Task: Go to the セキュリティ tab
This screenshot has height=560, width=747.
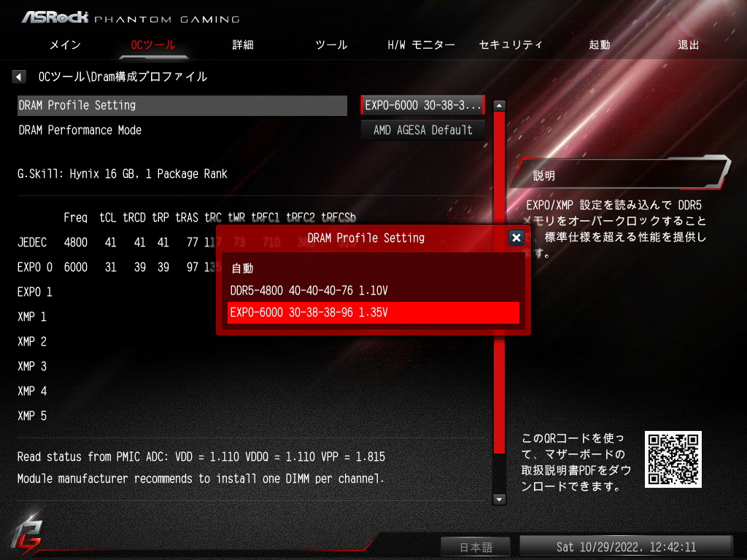Action: 511,44
